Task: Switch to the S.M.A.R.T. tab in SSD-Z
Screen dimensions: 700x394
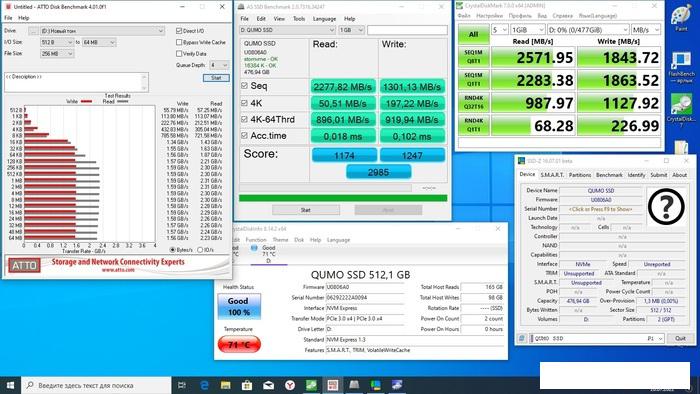Action: [552, 175]
